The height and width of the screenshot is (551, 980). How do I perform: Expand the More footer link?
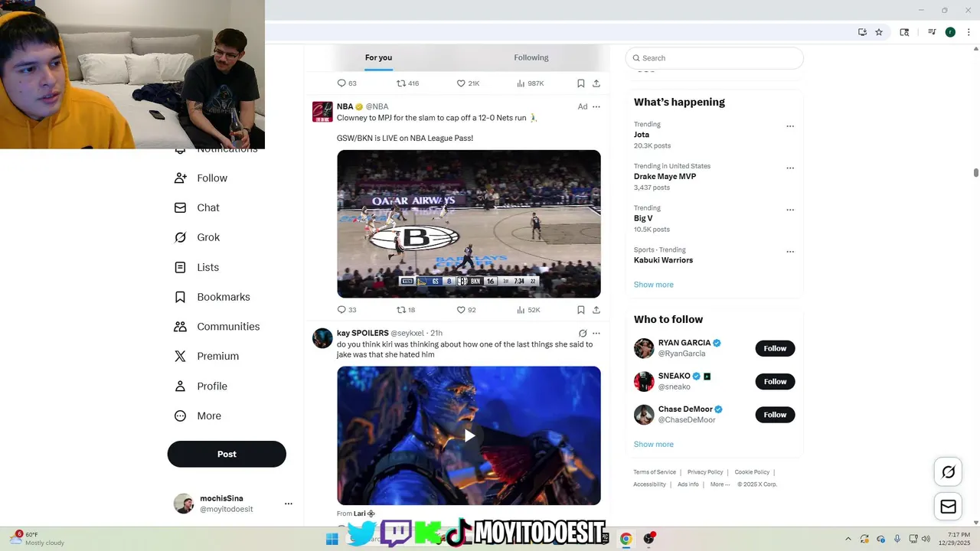(720, 484)
